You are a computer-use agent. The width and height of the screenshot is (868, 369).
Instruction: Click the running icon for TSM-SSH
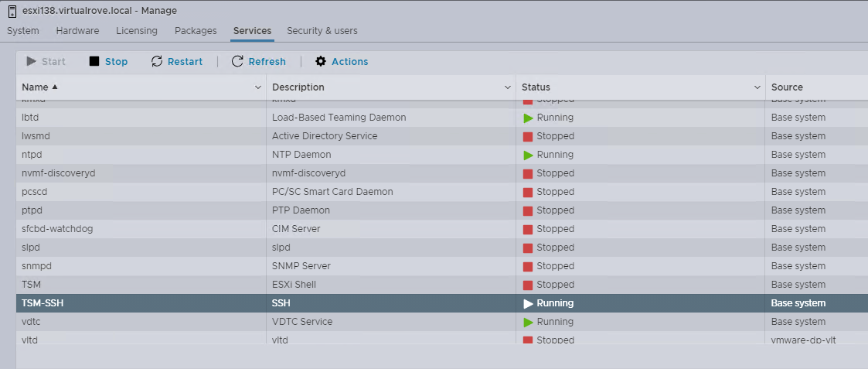point(528,303)
